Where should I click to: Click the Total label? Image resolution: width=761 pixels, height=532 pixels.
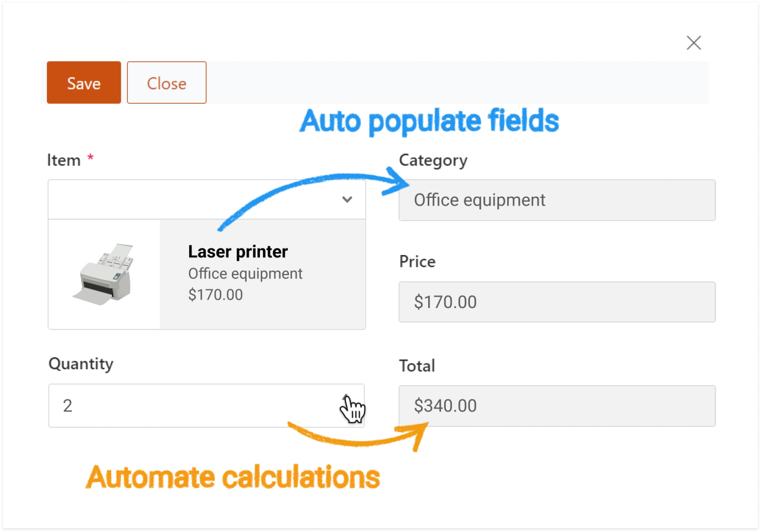[417, 366]
